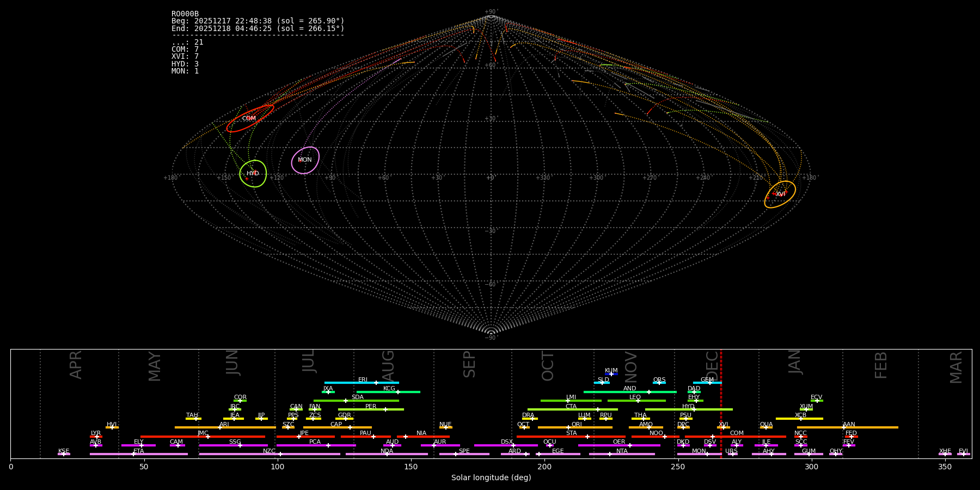Image resolution: width=980 pixels, height=490 pixels.
Task: Select the long orange AAN bar
Action: click(847, 427)
